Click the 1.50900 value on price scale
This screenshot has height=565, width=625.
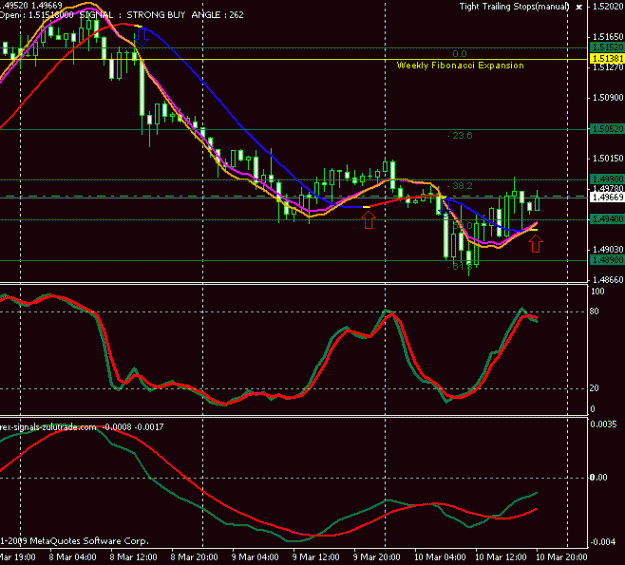coord(608,98)
